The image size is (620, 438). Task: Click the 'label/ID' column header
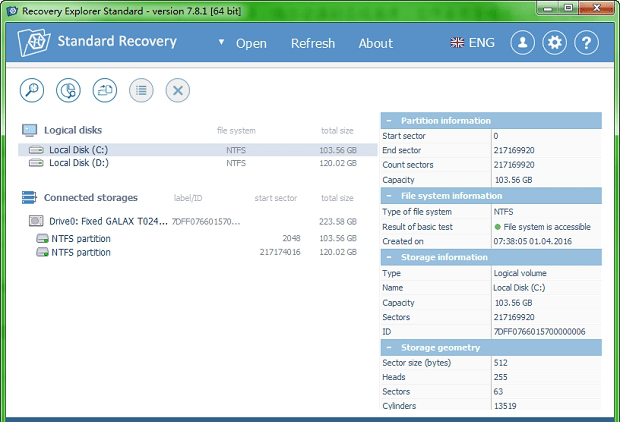(188, 198)
